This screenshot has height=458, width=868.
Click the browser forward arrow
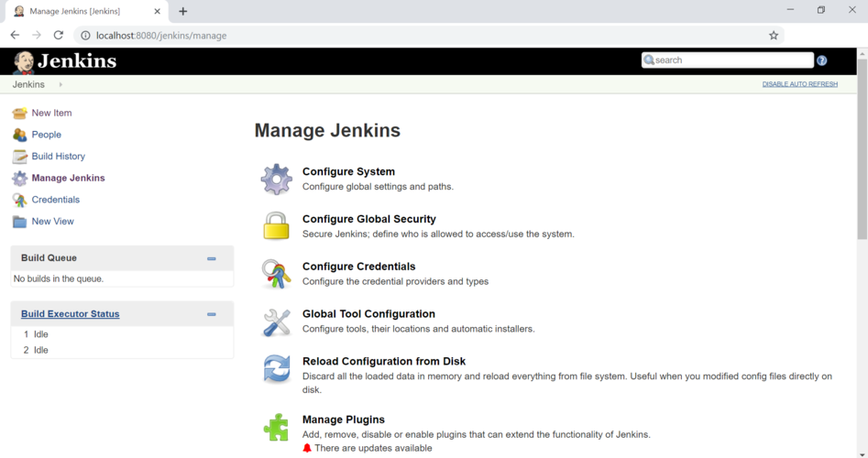(x=37, y=35)
